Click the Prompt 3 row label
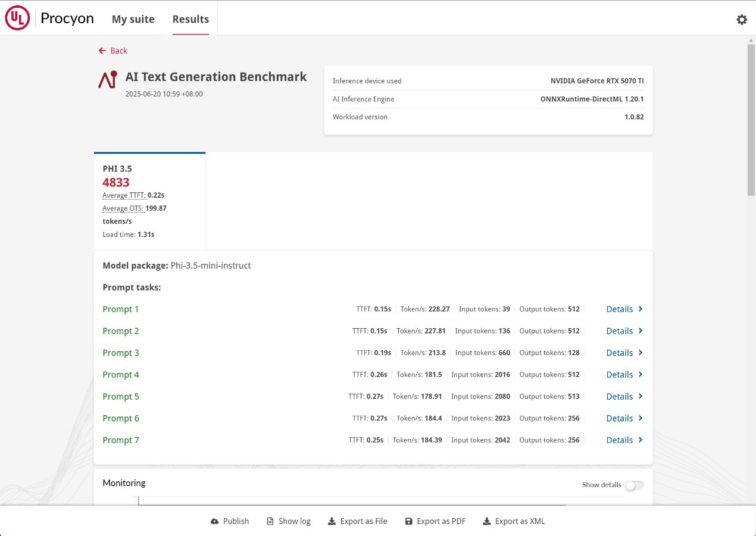This screenshot has width=756, height=536. tap(121, 353)
